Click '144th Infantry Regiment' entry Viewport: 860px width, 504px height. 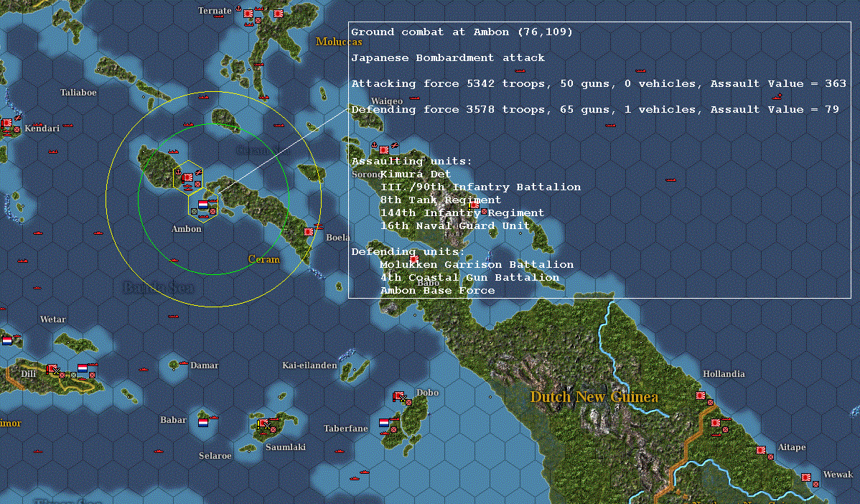point(462,213)
